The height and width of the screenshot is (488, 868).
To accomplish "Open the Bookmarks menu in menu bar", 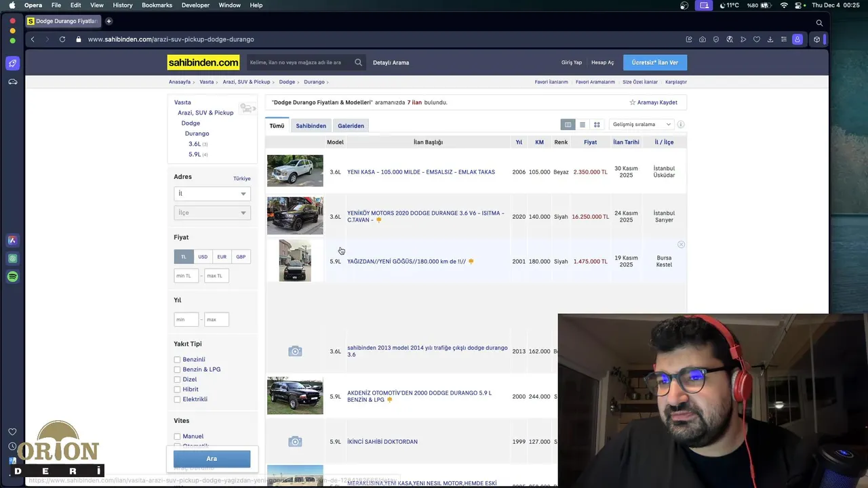I will 157,5.
